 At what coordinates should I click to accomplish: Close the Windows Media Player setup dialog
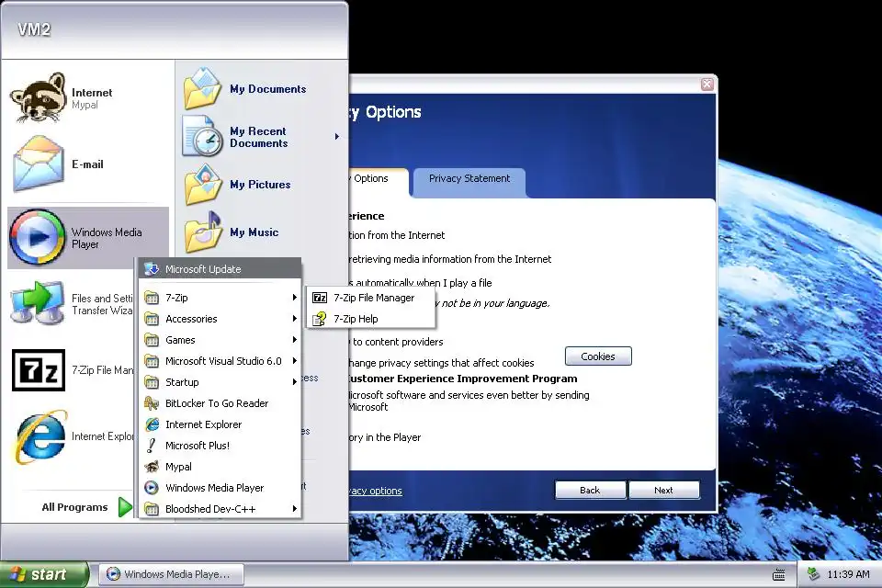click(707, 85)
